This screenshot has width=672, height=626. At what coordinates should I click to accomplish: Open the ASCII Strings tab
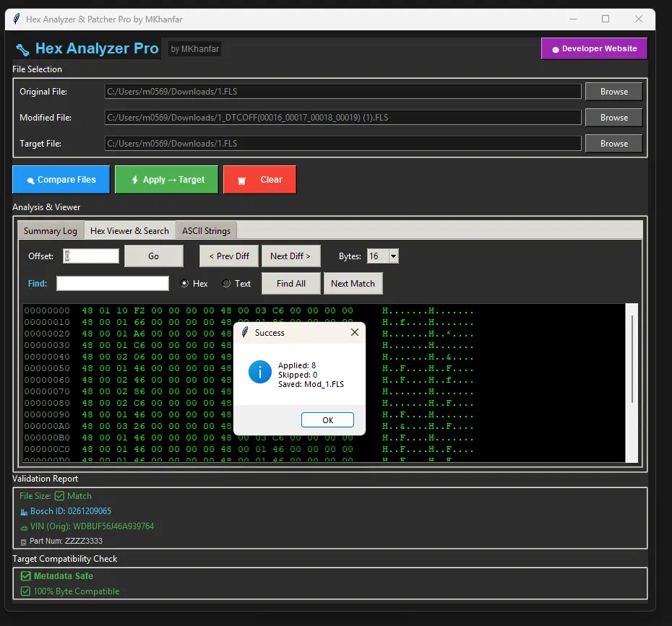coord(206,231)
